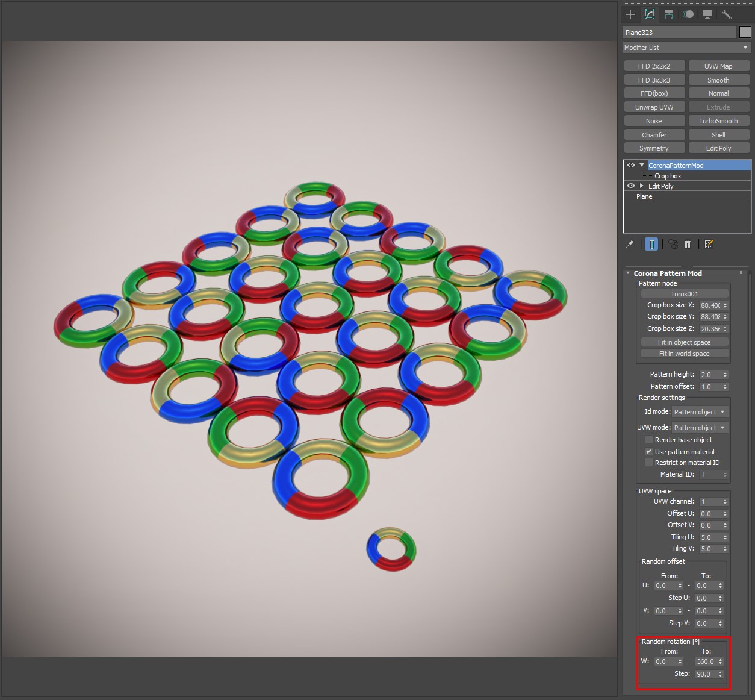The image size is (755, 700).
Task: Enable Restrict on material ID checkbox
Action: point(648,463)
